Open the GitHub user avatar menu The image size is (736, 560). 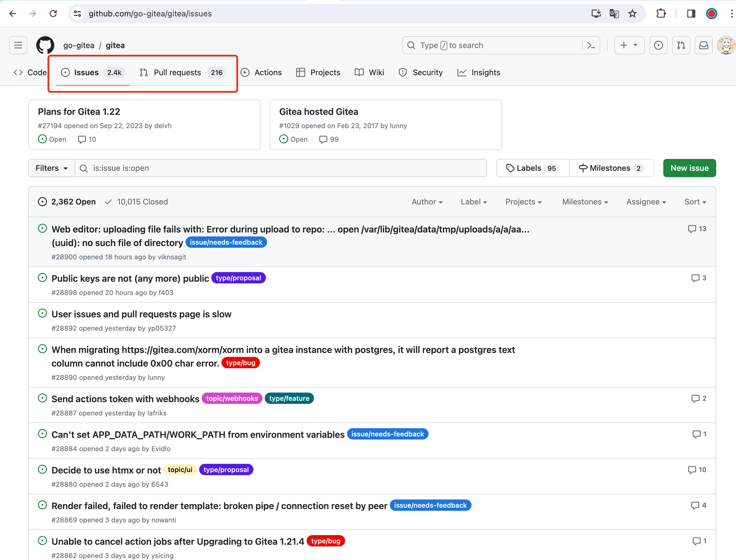pyautogui.click(x=726, y=45)
